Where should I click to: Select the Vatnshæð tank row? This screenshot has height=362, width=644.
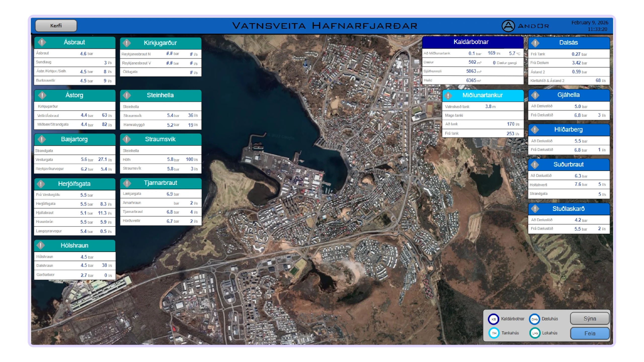tap(483, 107)
